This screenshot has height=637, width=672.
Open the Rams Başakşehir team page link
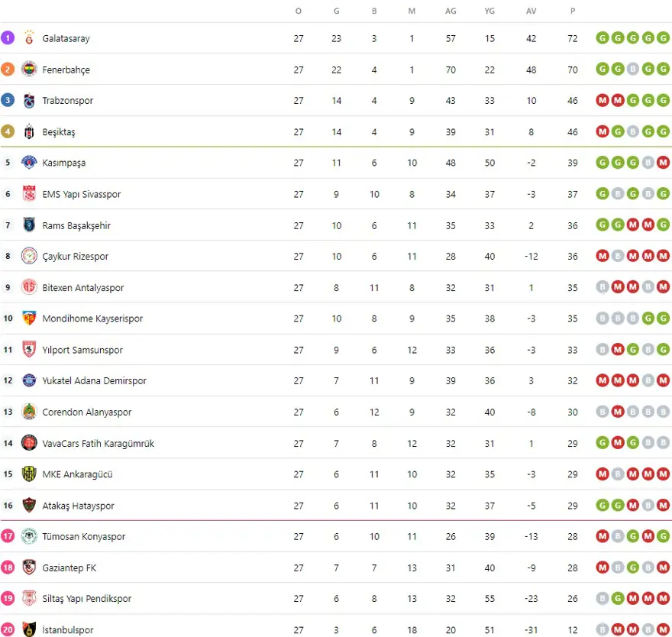77,225
